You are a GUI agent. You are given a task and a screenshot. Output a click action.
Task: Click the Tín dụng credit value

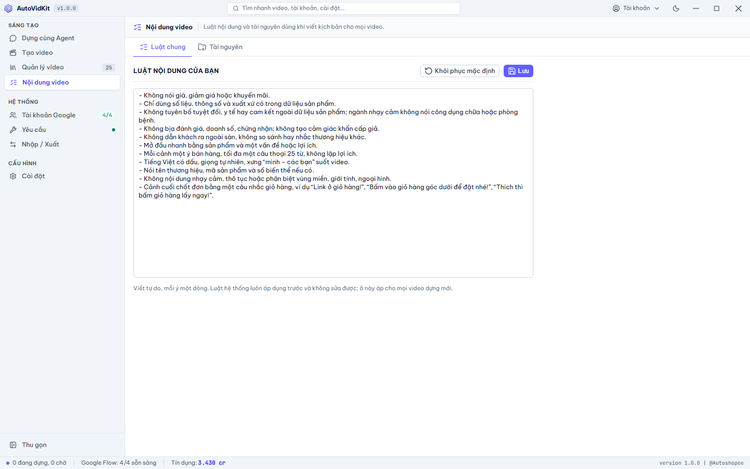point(212,463)
